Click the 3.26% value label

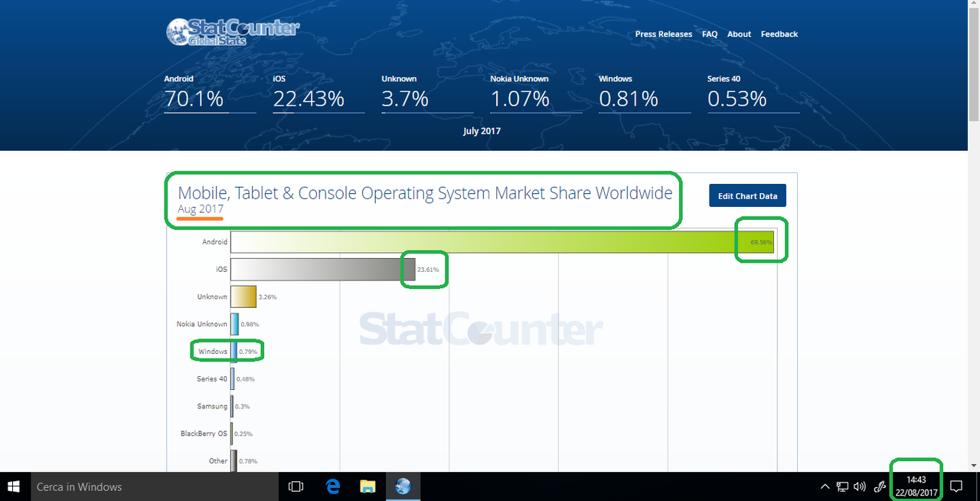[x=266, y=297]
